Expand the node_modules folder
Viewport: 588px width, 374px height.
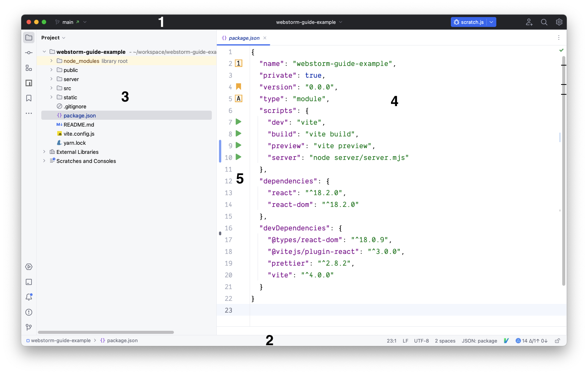pyautogui.click(x=52, y=61)
